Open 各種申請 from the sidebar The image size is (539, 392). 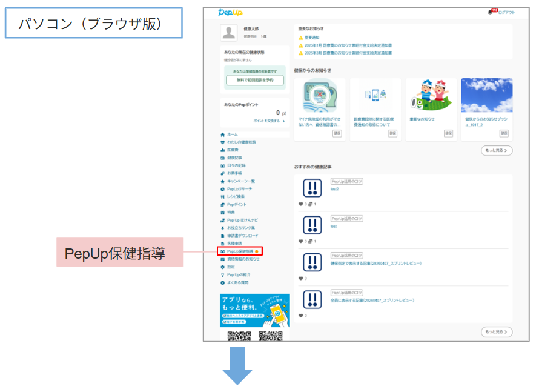tap(234, 244)
